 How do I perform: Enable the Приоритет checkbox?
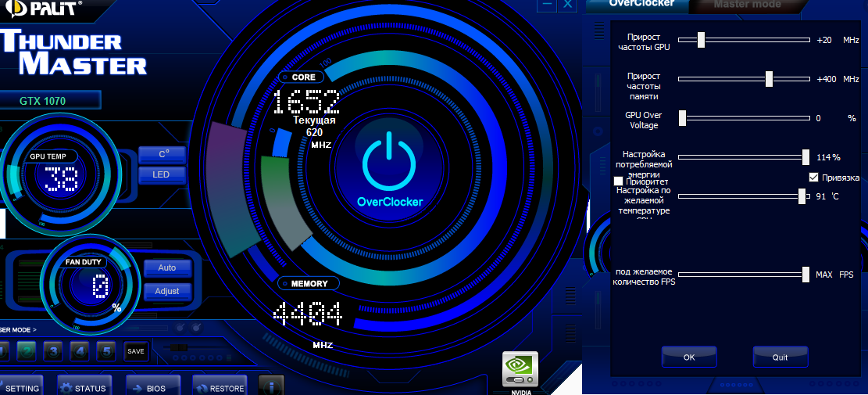[x=618, y=181]
